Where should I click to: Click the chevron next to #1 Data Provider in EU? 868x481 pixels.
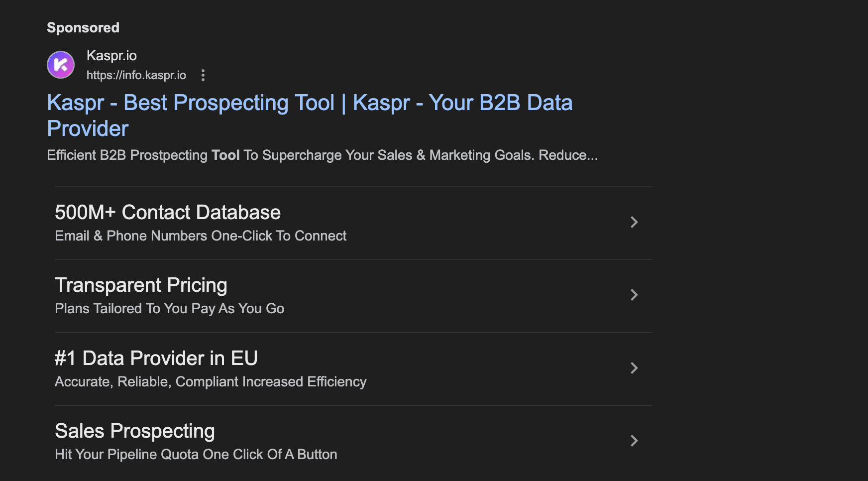coord(634,368)
